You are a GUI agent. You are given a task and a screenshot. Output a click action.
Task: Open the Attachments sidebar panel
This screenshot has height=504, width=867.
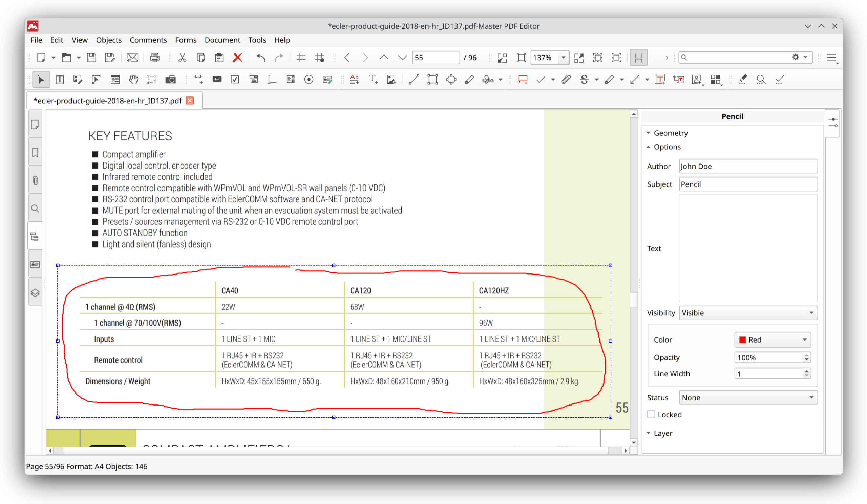coord(35,180)
